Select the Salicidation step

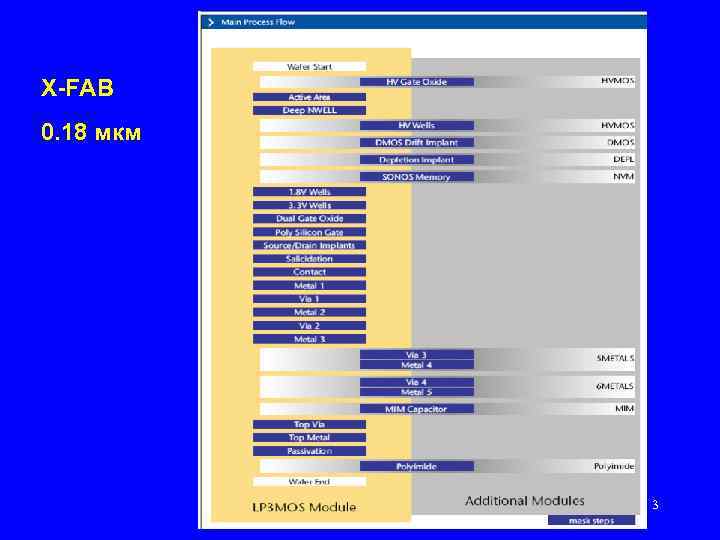(309, 259)
